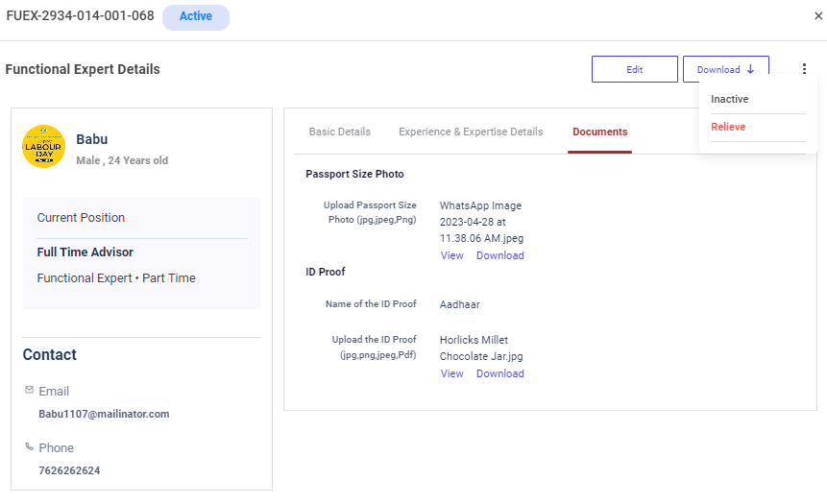This screenshot has width=827, height=504.
Task: Download the passport size photo file
Action: pos(499,255)
